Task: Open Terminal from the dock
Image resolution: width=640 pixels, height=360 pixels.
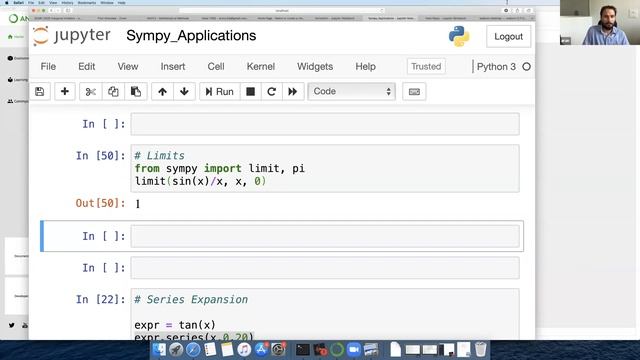Action: pyautogui.click(x=302, y=349)
